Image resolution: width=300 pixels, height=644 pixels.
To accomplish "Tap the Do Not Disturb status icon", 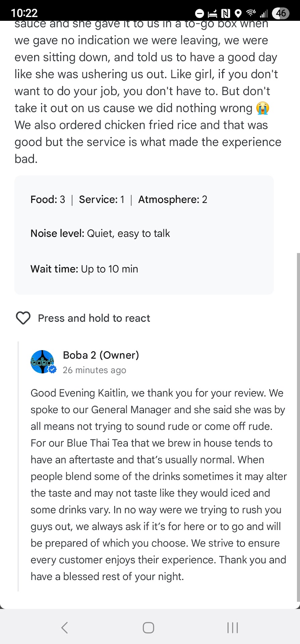I will [x=199, y=13].
